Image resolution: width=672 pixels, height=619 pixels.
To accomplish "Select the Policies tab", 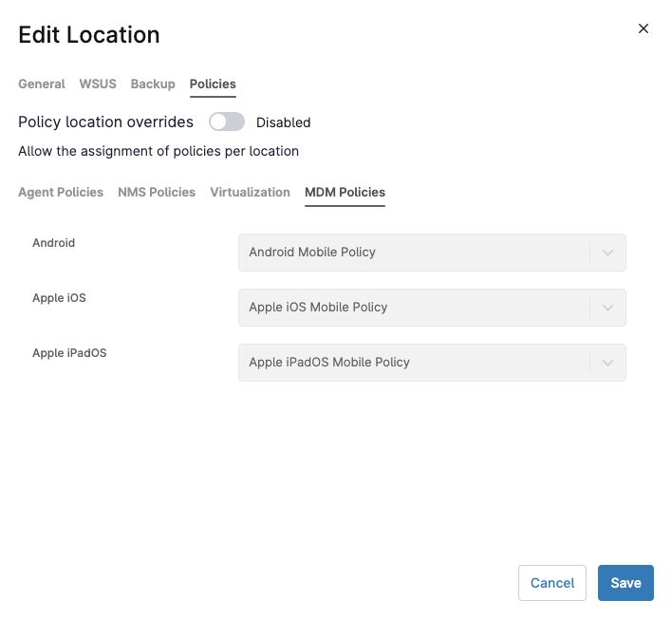I will coord(213,84).
